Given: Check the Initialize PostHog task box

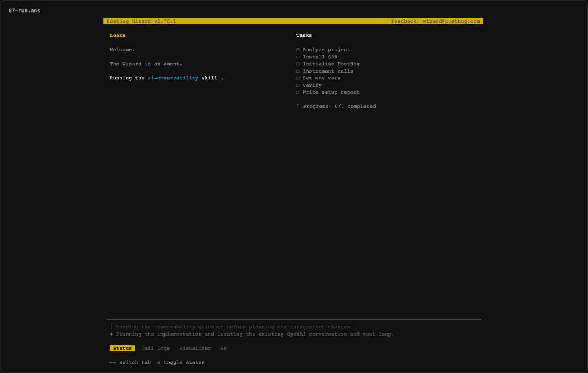Looking at the screenshot, I should pos(298,64).
